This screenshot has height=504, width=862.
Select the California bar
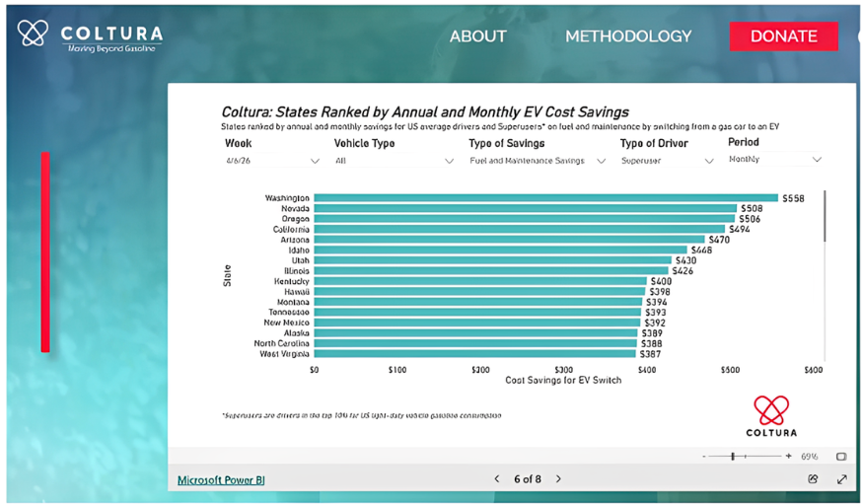point(520,229)
